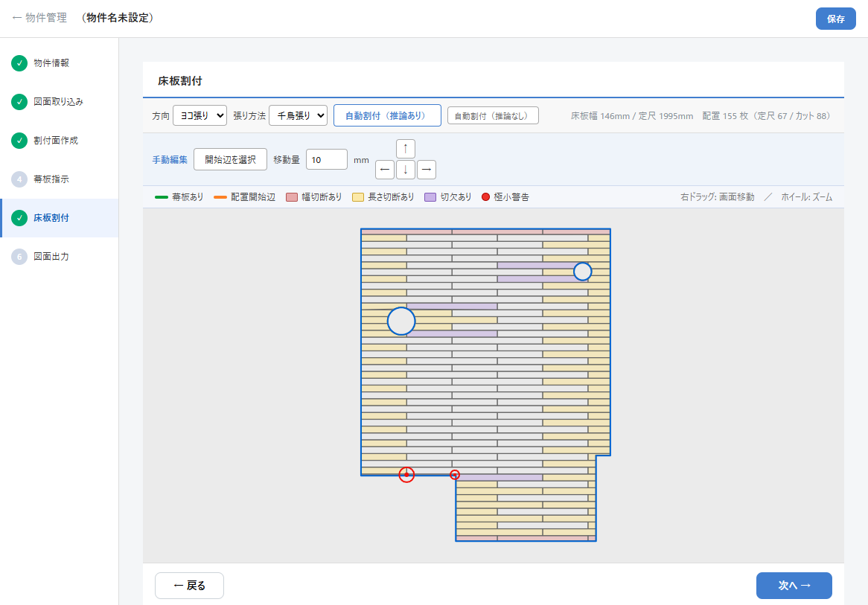Screen dimensions: 868x605
Task: Click the large circular cutout in floor plan
Action: pos(401,321)
